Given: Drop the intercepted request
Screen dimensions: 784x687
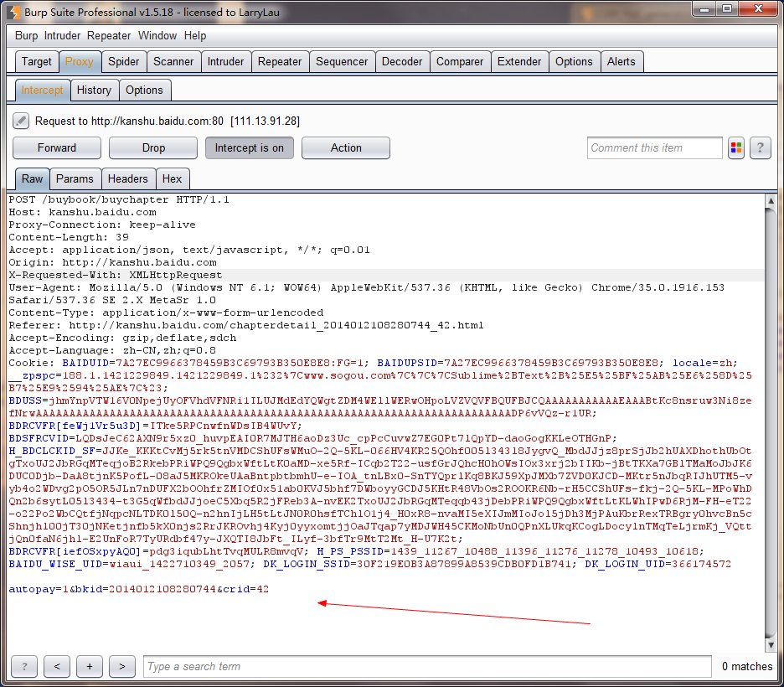Looking at the screenshot, I should (153, 148).
